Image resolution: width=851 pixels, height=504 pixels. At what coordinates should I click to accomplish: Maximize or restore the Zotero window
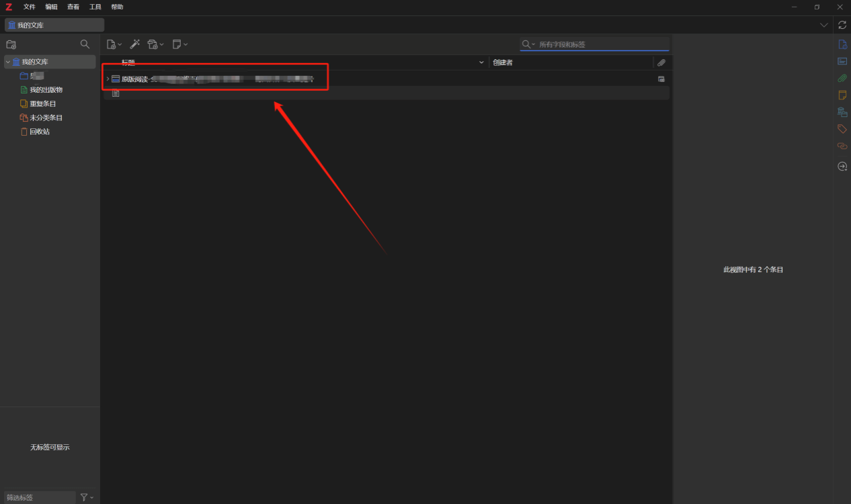click(x=817, y=7)
